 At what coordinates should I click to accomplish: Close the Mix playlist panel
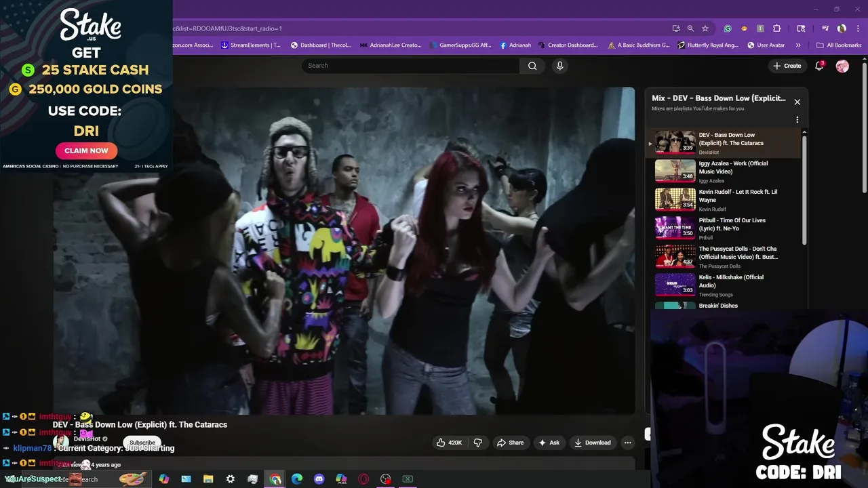(797, 102)
